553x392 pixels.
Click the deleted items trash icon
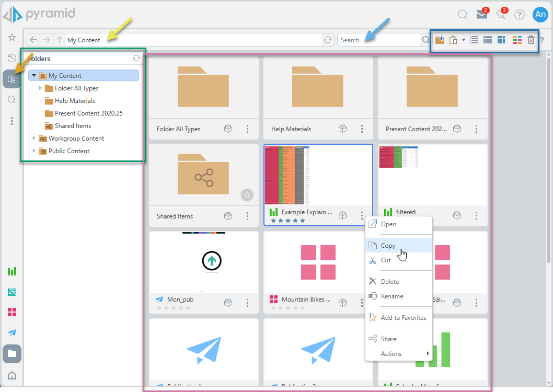tap(531, 40)
